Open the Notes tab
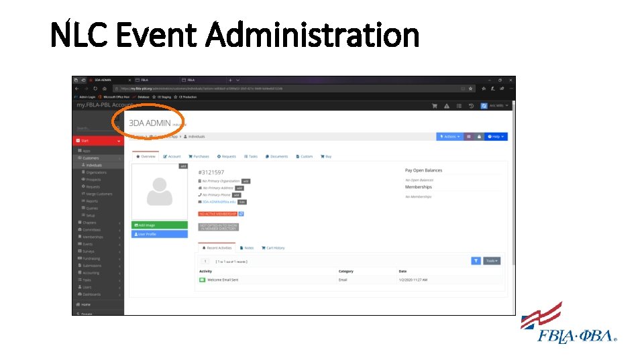 [247, 248]
